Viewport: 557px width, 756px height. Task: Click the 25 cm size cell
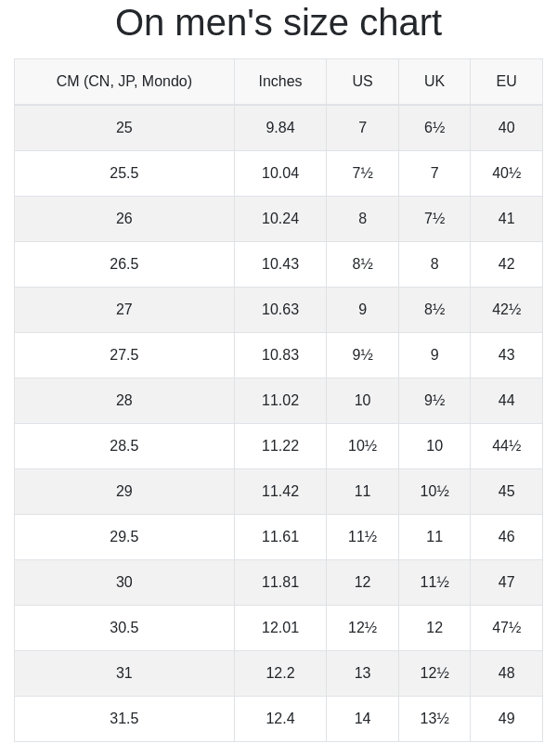click(x=124, y=128)
